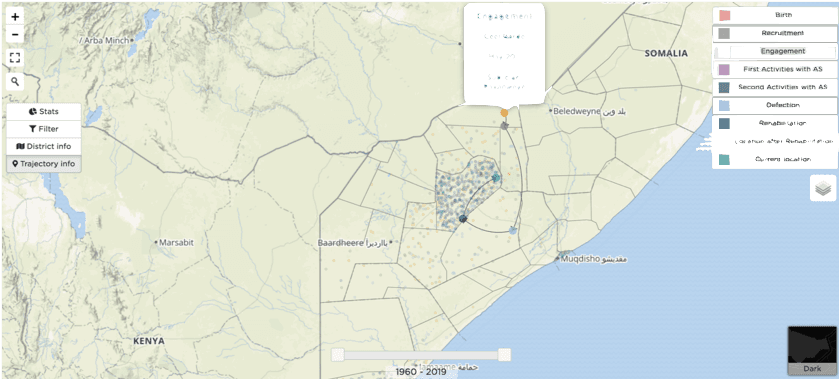Click the orange engagement marker below popup
The width and height of the screenshot is (839, 379).
point(504,113)
